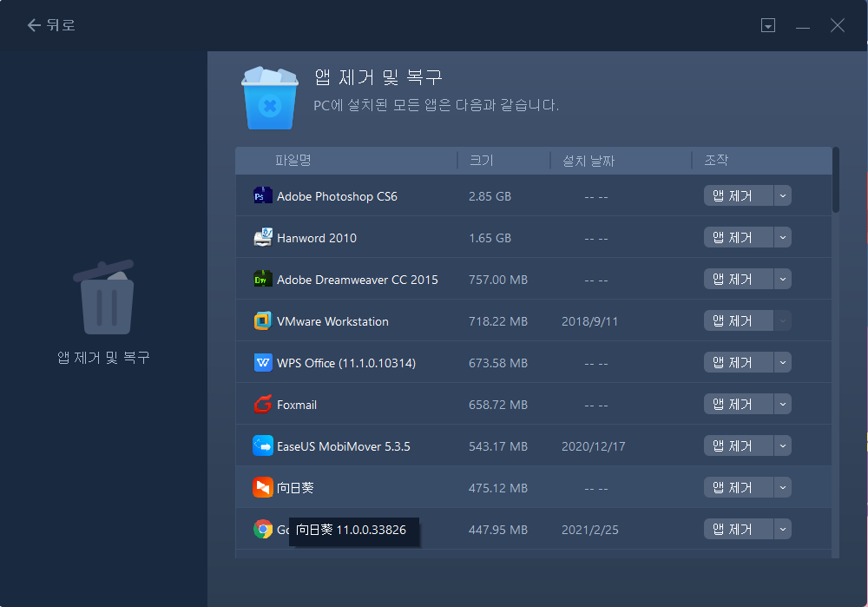Click the 向日葵 11.0.0.33826 tooltip
This screenshot has height=607, width=868.
click(x=354, y=531)
